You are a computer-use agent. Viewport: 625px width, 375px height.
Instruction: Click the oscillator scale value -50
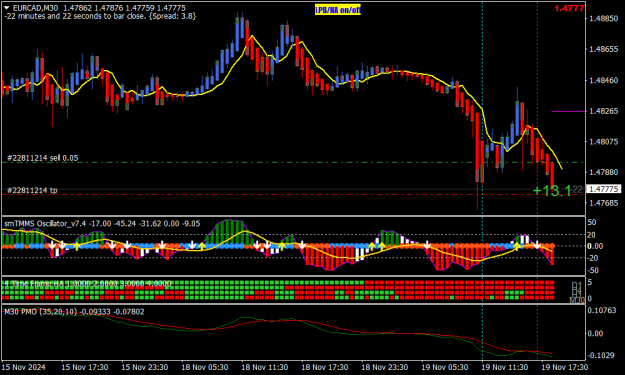593,271
